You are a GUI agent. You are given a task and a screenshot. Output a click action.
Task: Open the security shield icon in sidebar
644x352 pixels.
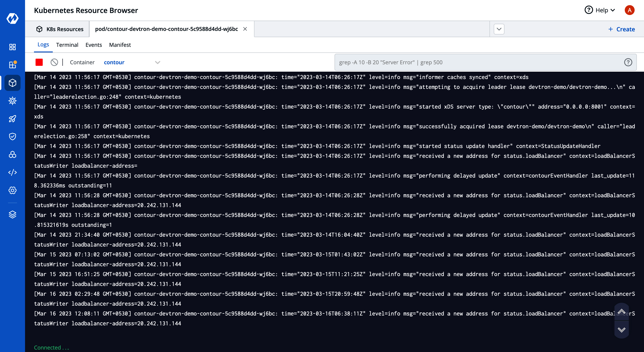pos(13,136)
